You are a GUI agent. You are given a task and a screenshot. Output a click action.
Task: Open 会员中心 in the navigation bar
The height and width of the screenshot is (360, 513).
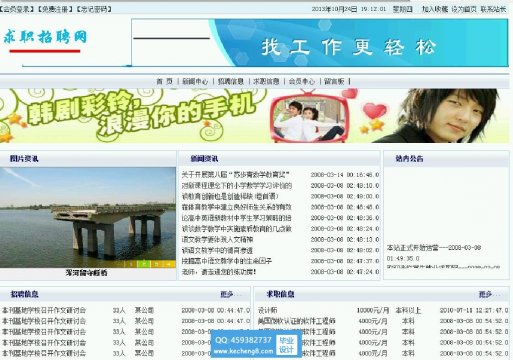301,81
